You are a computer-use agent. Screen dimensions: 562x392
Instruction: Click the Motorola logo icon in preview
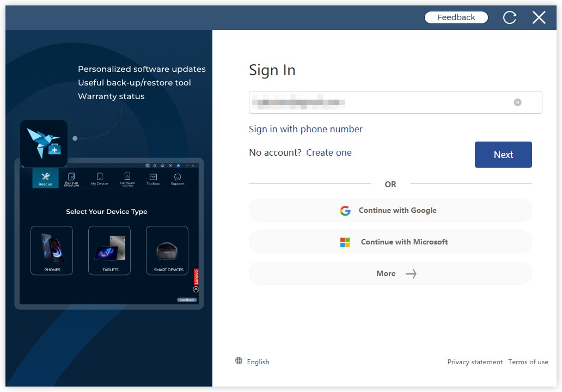[196, 289]
